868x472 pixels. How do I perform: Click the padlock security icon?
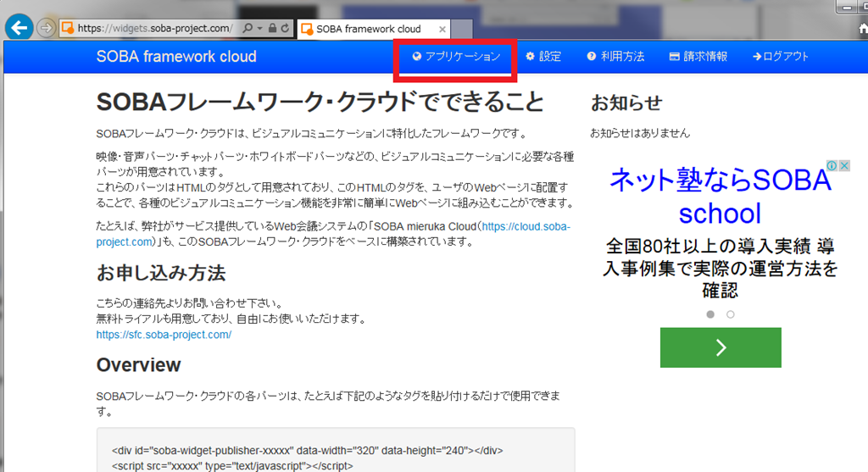272,28
